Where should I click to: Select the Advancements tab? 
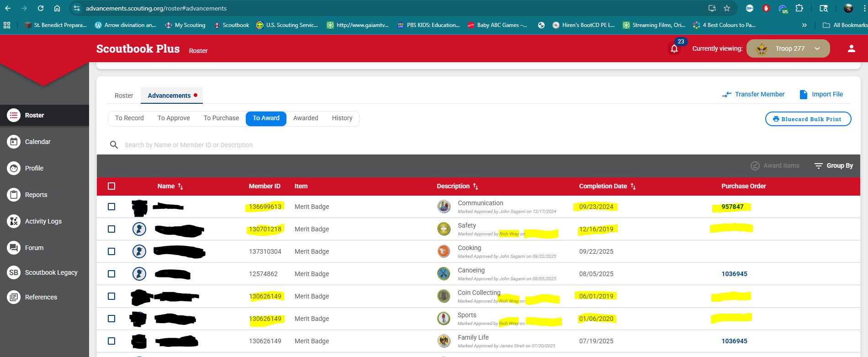tap(172, 96)
